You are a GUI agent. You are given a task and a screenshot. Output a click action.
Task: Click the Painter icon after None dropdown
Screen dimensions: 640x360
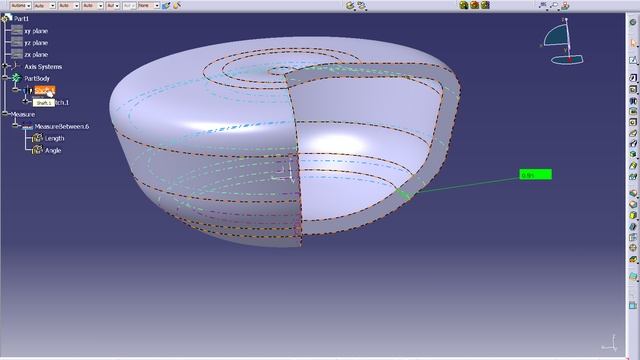pyautogui.click(x=166, y=6)
